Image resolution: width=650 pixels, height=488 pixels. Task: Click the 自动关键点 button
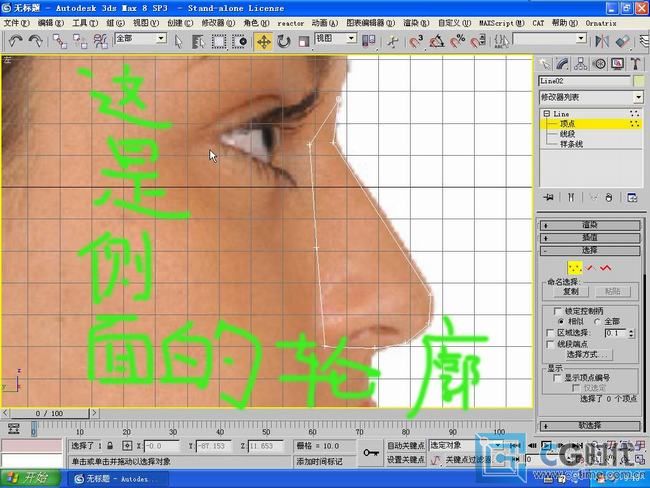pos(405,445)
